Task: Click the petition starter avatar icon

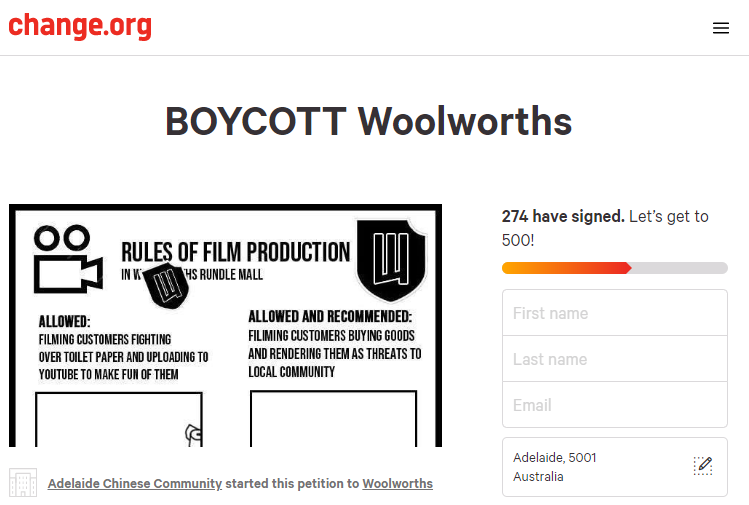Action: (23, 482)
